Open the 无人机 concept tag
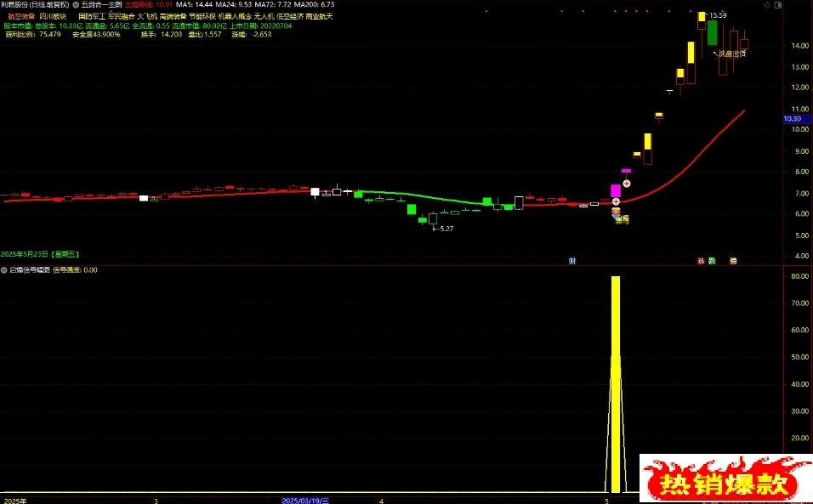Screen dimensions: 813x504 point(264,17)
